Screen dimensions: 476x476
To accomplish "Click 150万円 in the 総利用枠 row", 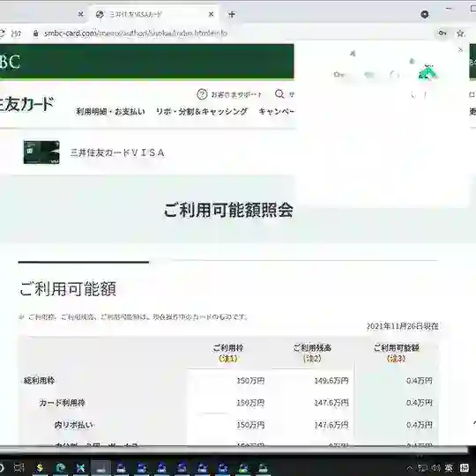I will point(250,381).
